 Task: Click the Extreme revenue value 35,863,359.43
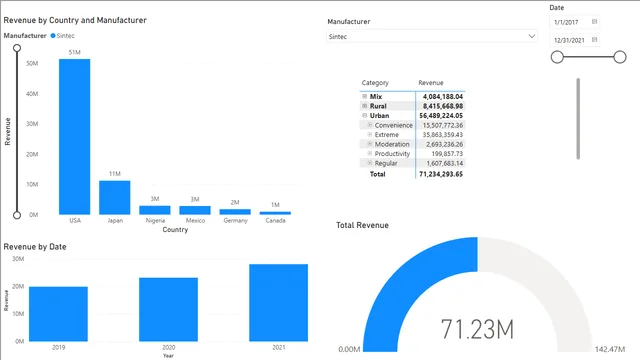pos(442,134)
